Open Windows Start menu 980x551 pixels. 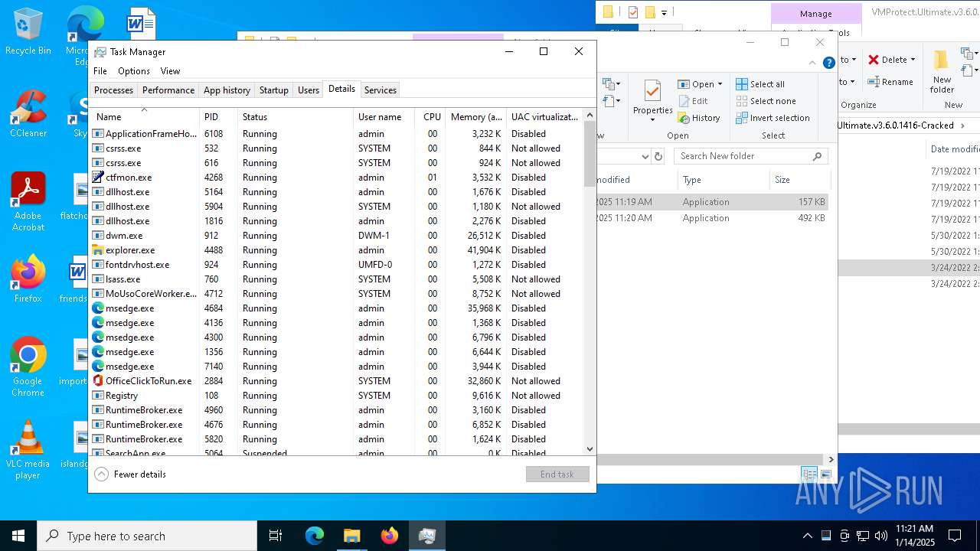point(18,536)
